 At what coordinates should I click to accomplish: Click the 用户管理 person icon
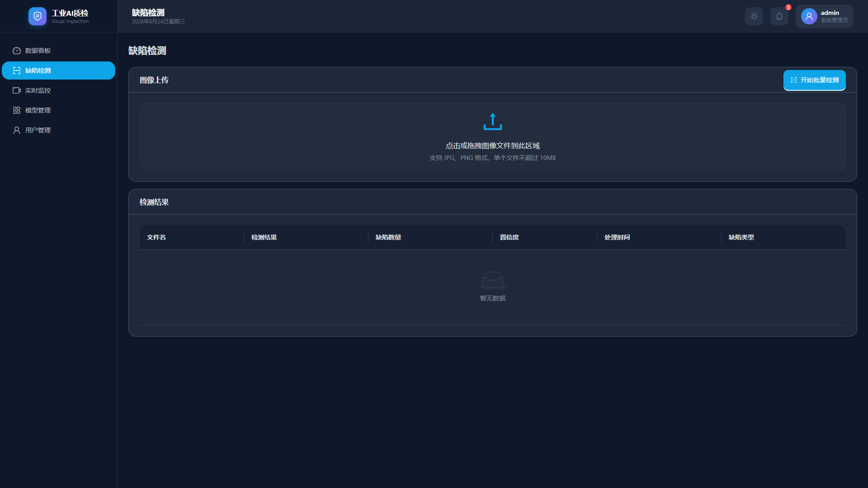coord(17,130)
